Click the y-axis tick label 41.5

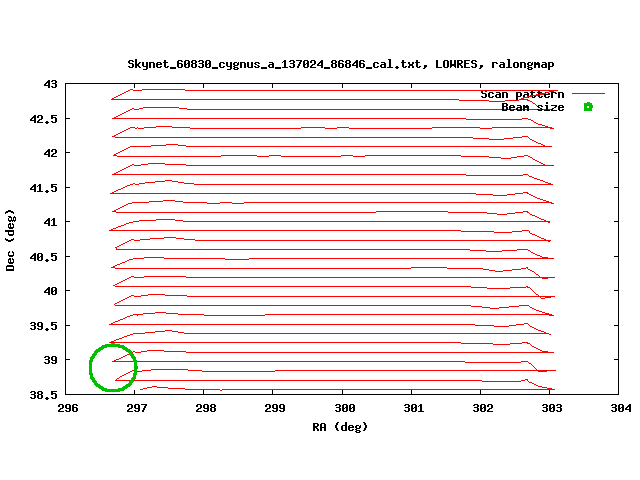click(44, 188)
